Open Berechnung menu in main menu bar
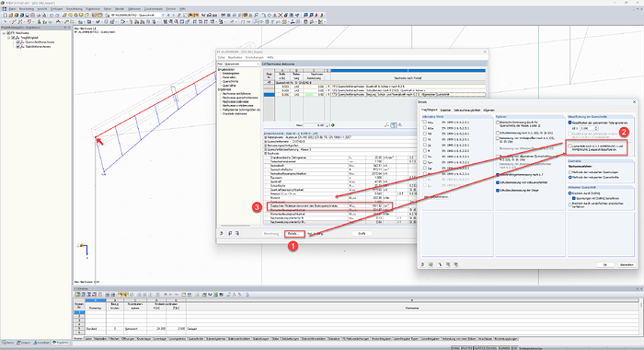This screenshot has height=350, width=644. click(74, 8)
